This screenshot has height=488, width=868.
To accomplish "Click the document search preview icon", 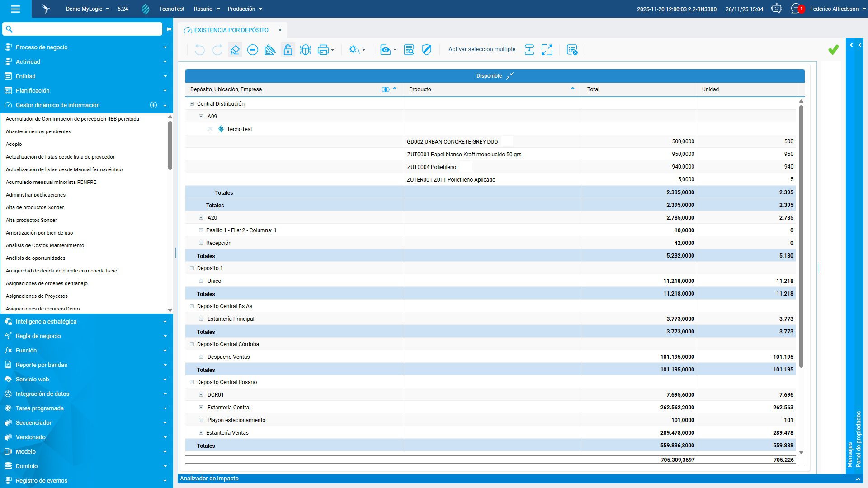I will pos(409,50).
